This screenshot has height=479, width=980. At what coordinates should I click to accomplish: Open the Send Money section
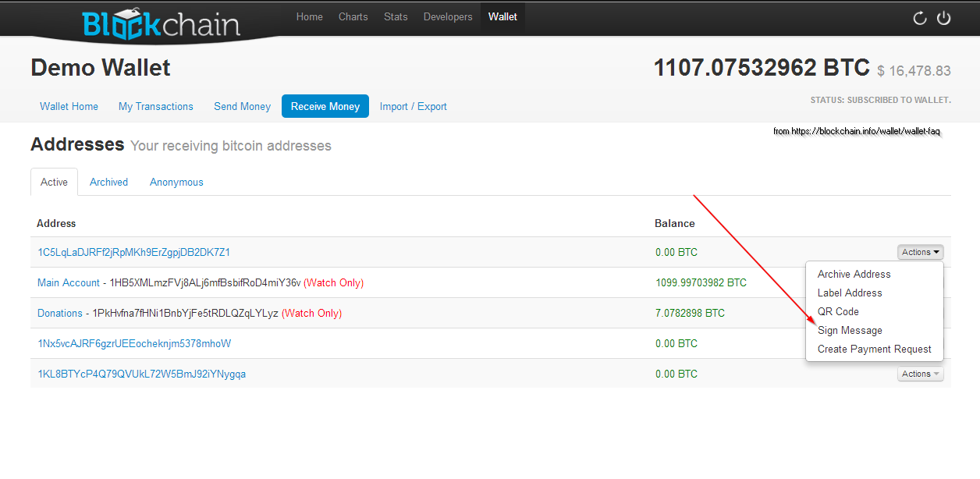pos(243,106)
